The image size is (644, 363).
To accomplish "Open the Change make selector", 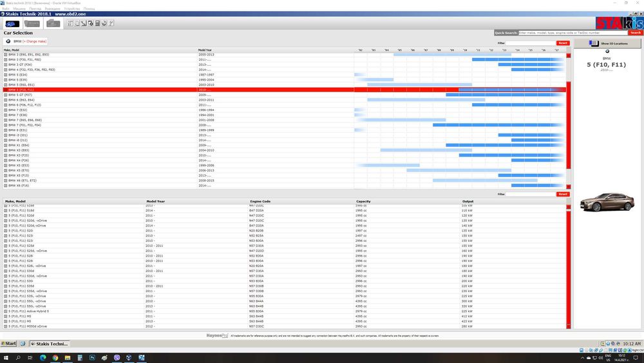I will (35, 41).
